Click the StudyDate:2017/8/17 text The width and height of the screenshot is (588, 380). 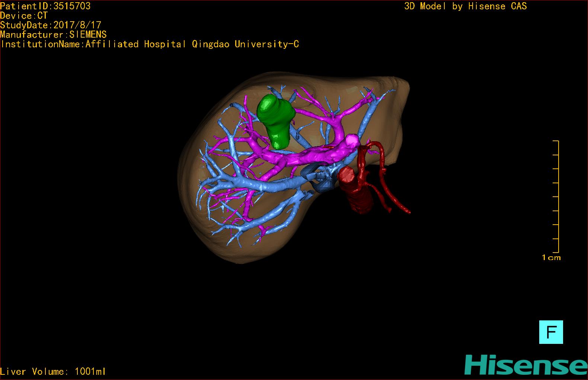(51, 25)
